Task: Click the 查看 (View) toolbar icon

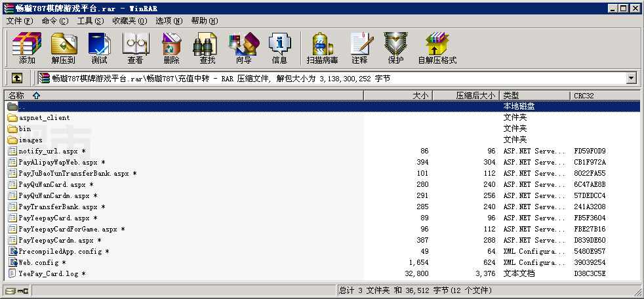Action: click(x=135, y=43)
